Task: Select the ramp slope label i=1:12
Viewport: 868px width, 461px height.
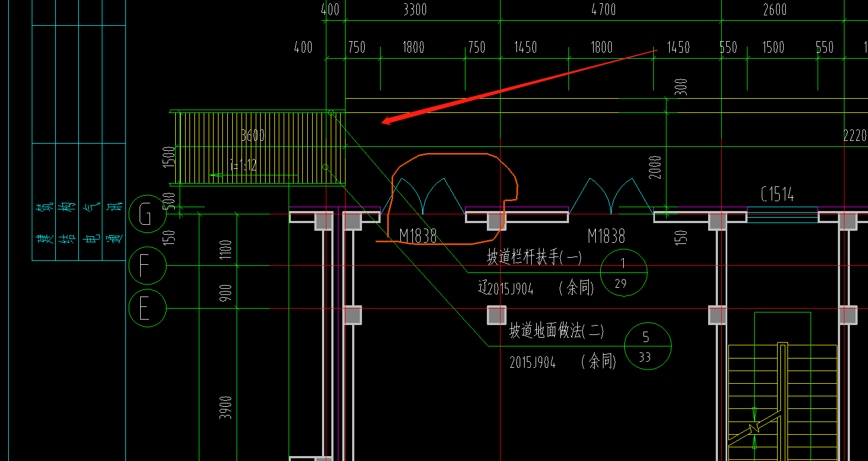Action: [243, 165]
